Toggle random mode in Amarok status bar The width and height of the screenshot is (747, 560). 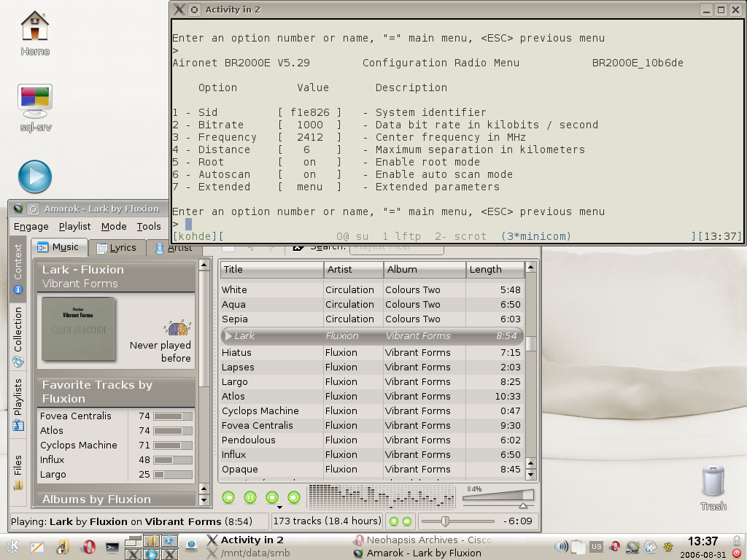[394, 521]
